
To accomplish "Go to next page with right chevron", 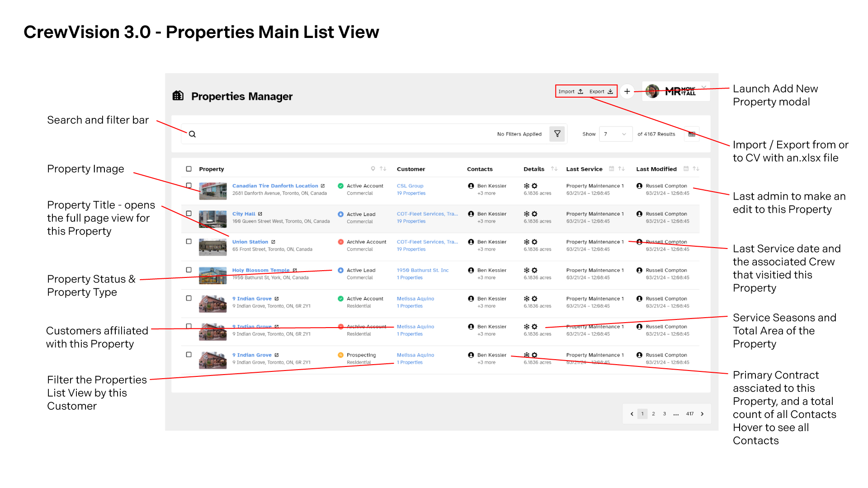I will (702, 414).
